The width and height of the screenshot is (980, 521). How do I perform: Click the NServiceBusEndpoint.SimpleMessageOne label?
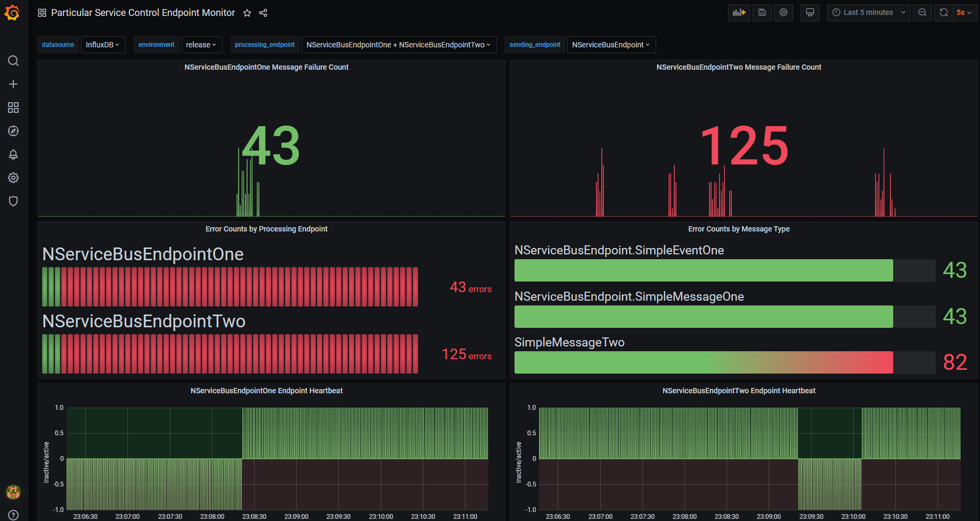point(629,296)
